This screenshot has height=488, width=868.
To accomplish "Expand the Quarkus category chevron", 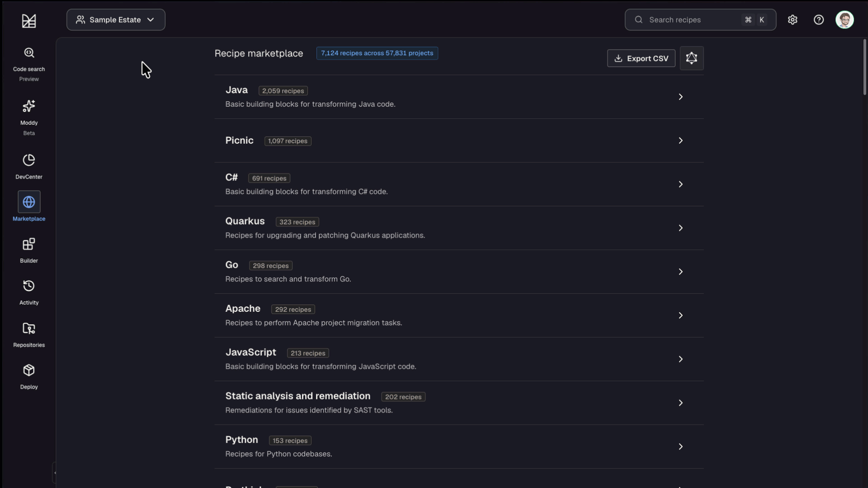I will tap(680, 228).
